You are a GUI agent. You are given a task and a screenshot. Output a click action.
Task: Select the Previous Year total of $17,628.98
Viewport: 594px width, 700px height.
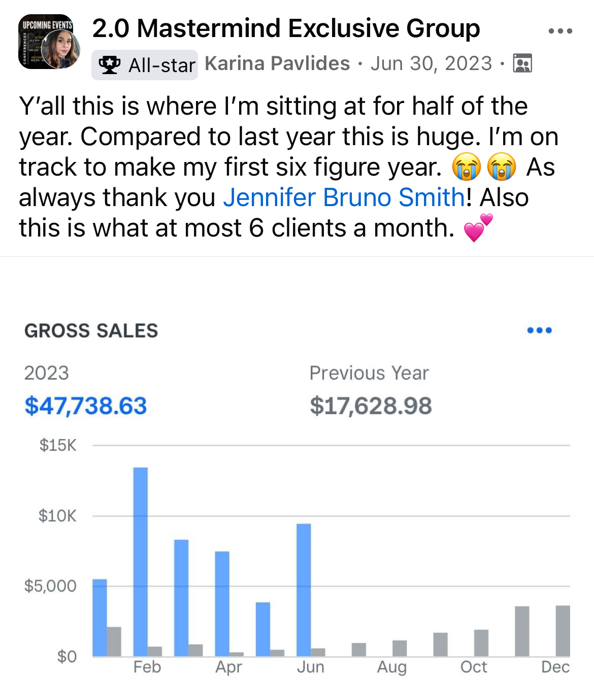click(x=371, y=406)
